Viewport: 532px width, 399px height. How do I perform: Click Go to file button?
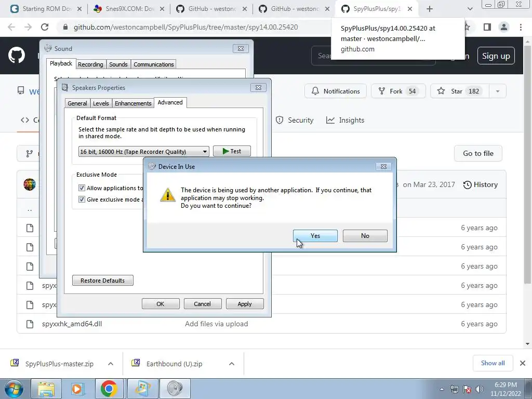pyautogui.click(x=478, y=153)
